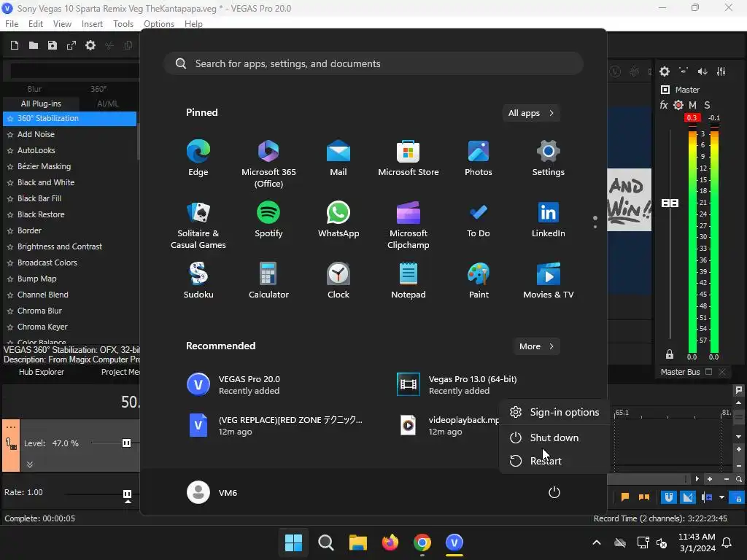Toggle blue snapping magnet button in timeline toolbar
Viewport: 747px width, 560px height.
[x=669, y=497]
